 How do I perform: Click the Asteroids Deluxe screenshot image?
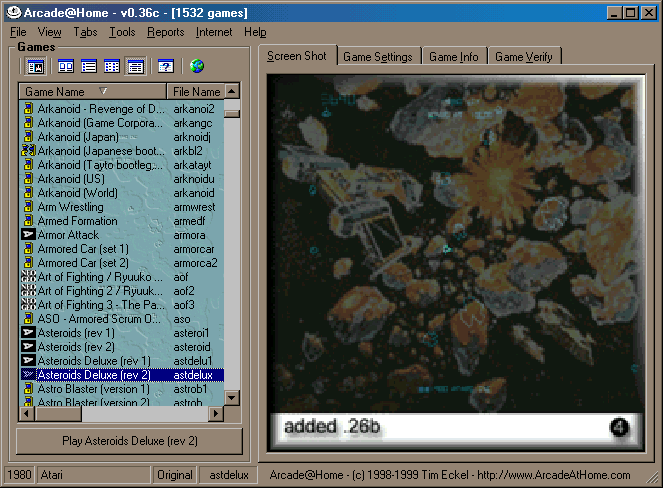click(456, 243)
